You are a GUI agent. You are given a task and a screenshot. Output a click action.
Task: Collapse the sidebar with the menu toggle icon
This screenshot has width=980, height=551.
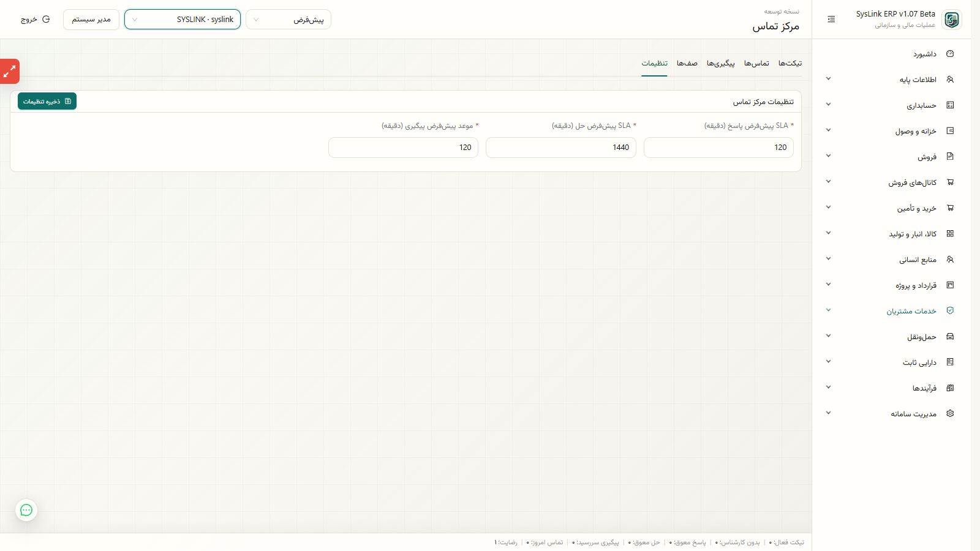[831, 20]
